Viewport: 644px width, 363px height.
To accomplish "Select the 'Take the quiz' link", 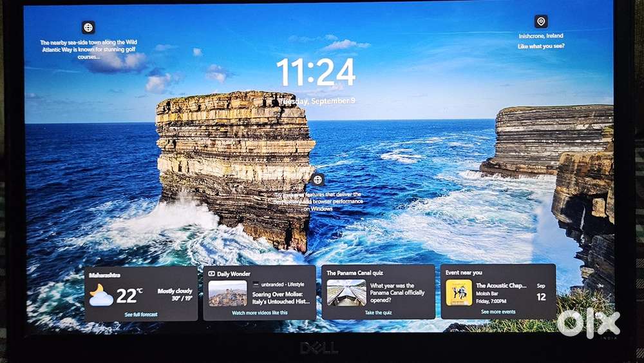I will pyautogui.click(x=378, y=313).
